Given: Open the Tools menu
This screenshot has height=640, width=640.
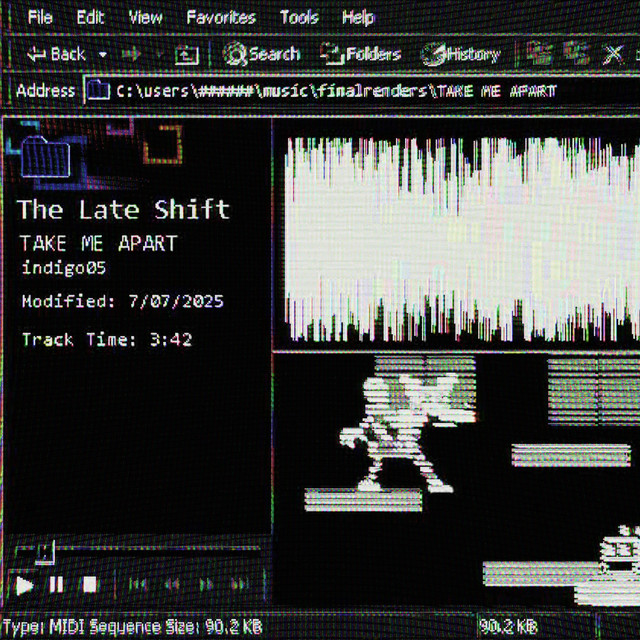Looking at the screenshot, I should [299, 17].
